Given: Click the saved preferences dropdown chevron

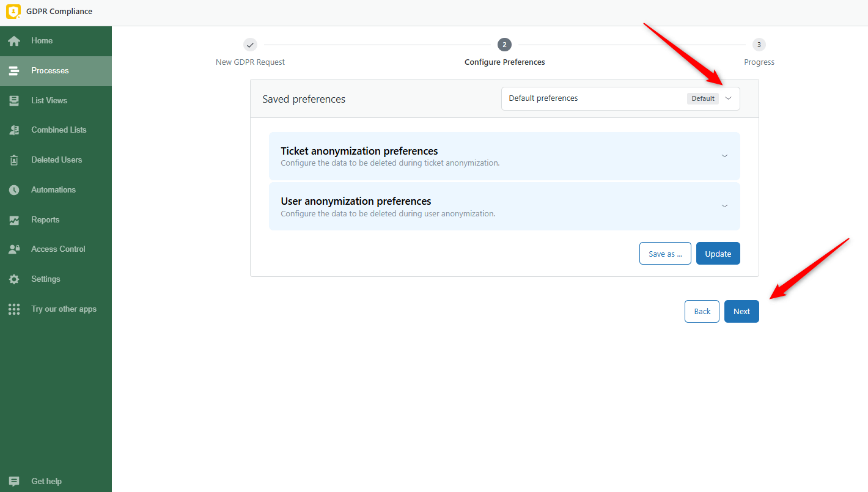Looking at the screenshot, I should click(x=728, y=98).
